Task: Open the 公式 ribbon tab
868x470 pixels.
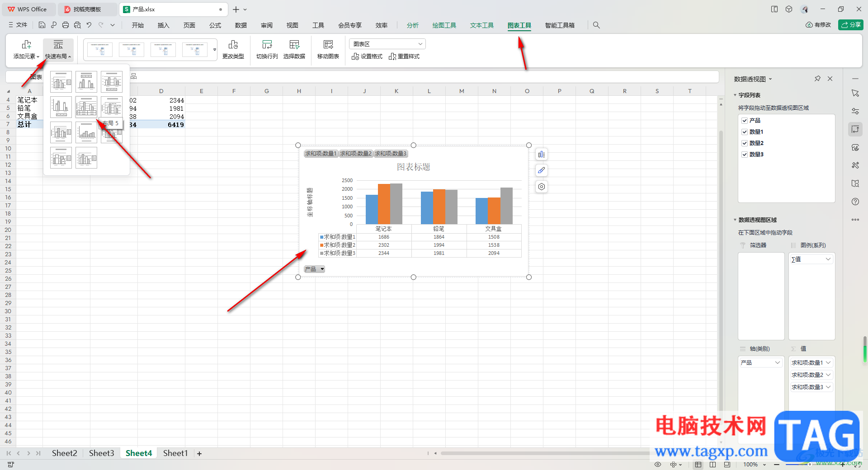Action: point(215,25)
